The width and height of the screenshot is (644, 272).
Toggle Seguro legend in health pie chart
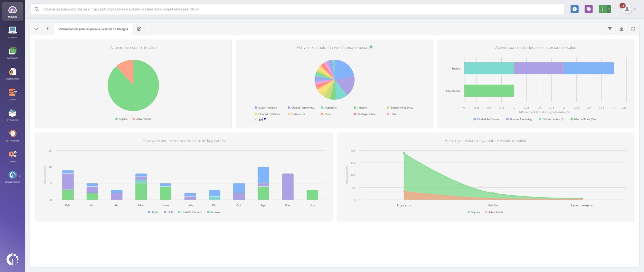coord(121,119)
